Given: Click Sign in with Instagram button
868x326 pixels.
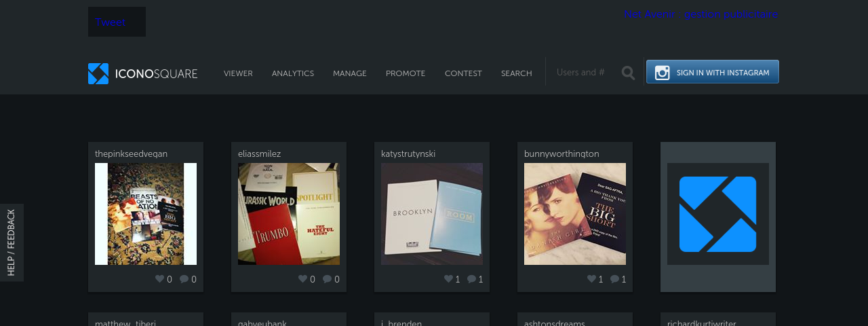Looking at the screenshot, I should point(713,72).
